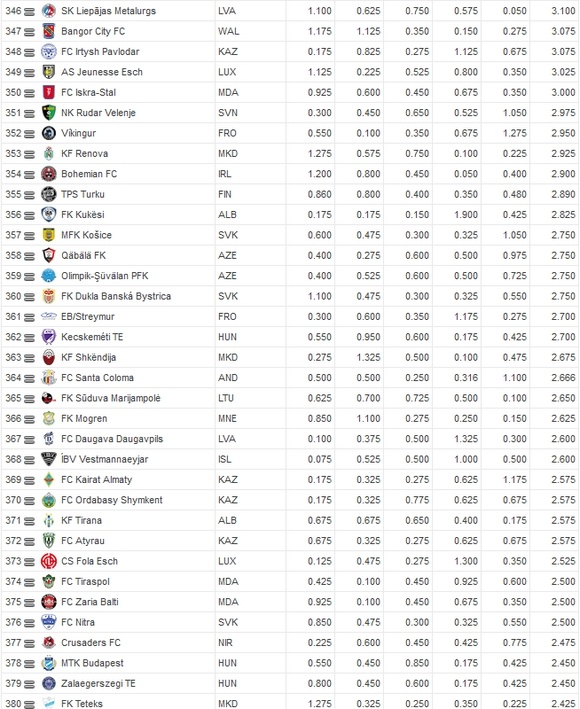The width and height of the screenshot is (580, 709).
Task: Click the CS Fola Esch red crest
Action: coord(49,561)
